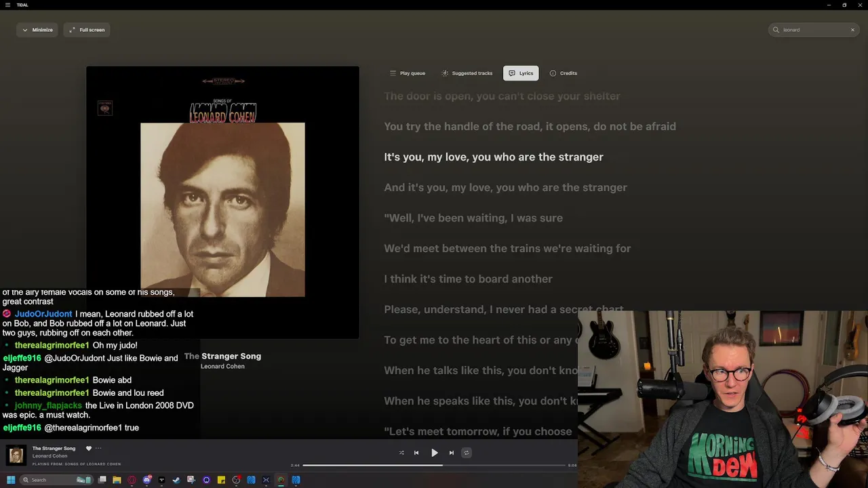Click the elapsed time 2:44 label
Screen dimensions: 868x488
click(x=295, y=465)
